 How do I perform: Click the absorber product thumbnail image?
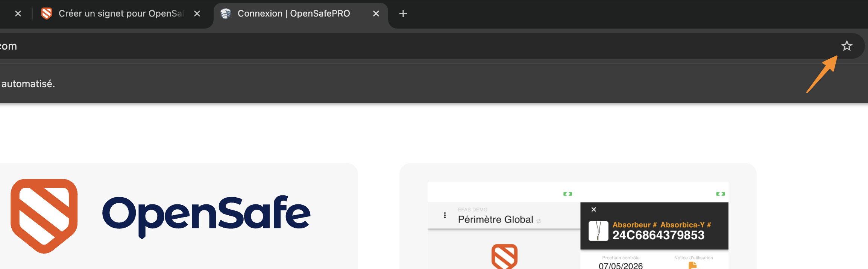598,231
